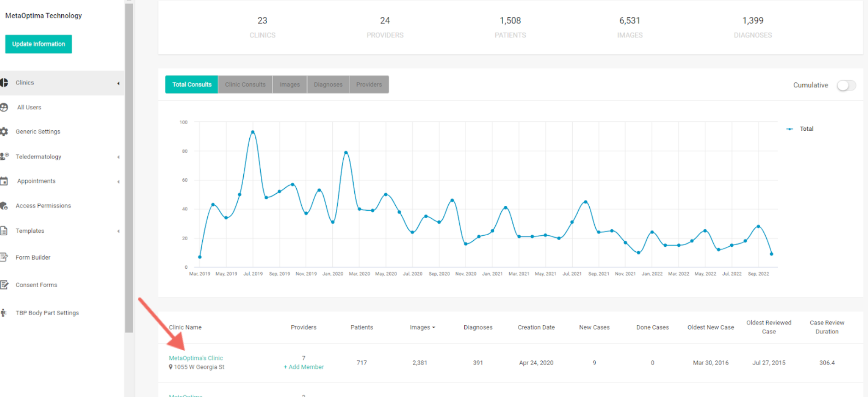Sort by the Patients column header
The width and height of the screenshot is (868, 417).
[362, 327]
